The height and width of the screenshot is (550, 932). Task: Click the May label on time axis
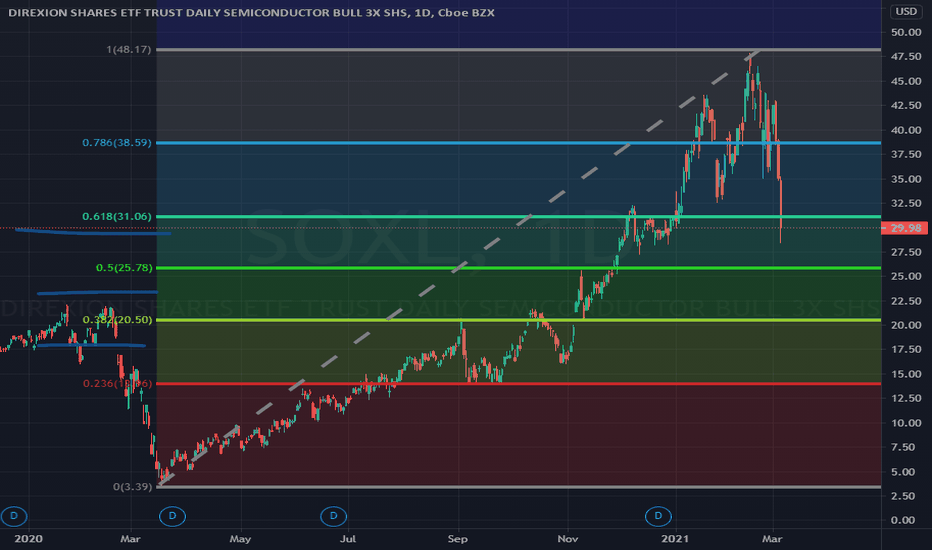[240, 539]
